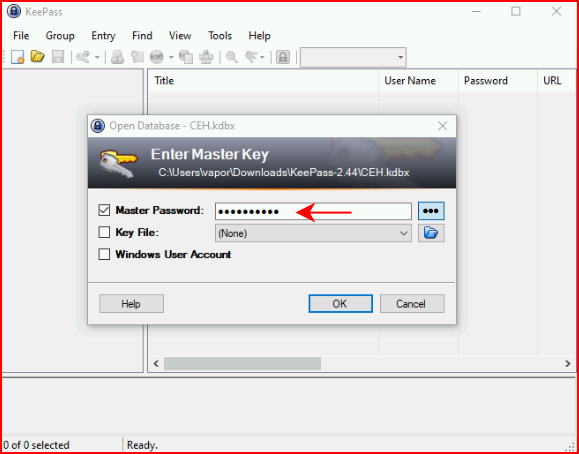Confirm the master key with OK

[340, 304]
